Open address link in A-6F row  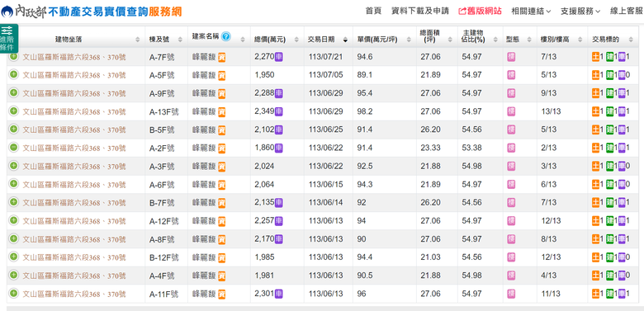click(74, 185)
